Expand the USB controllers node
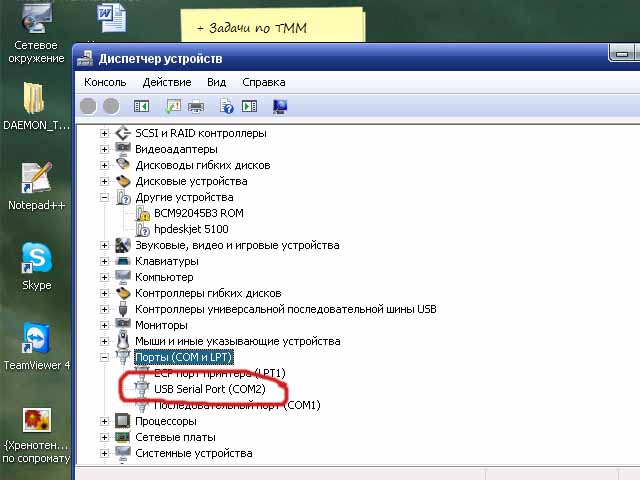 click(x=104, y=309)
